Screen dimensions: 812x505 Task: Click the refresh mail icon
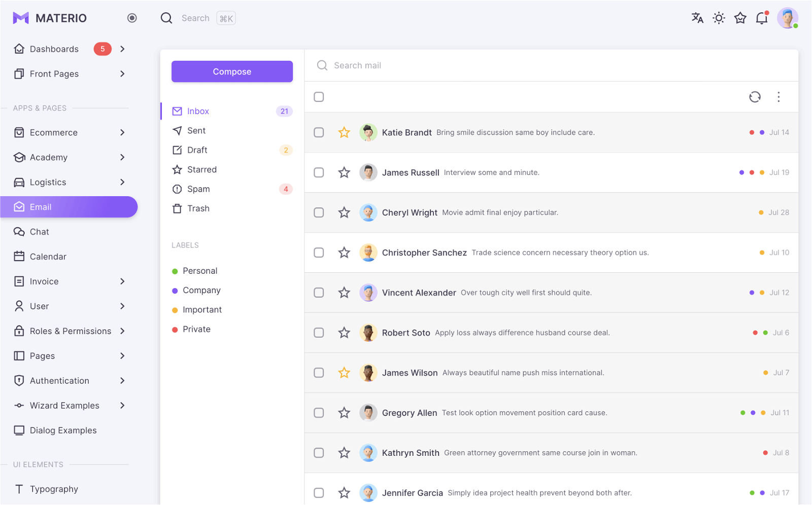[755, 97]
